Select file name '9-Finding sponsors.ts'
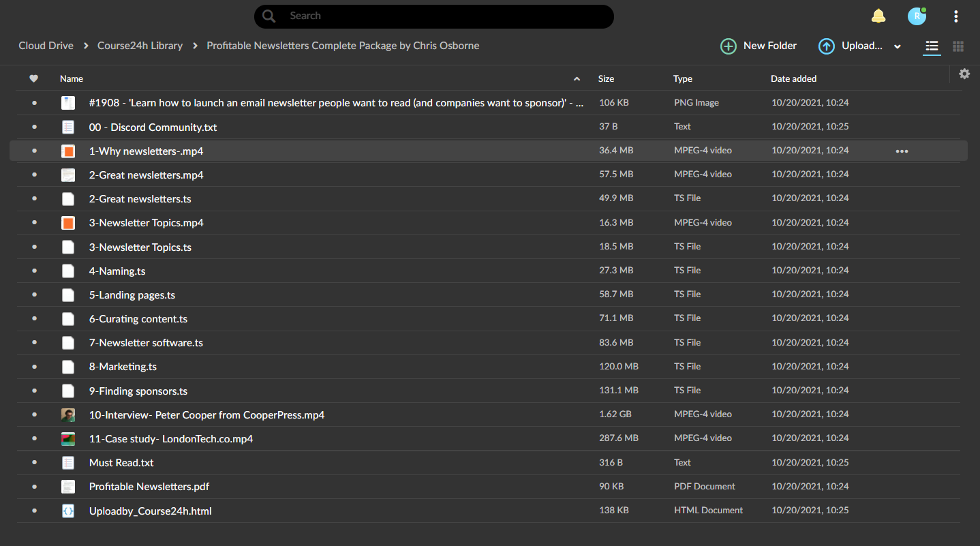980x546 pixels. tap(138, 391)
